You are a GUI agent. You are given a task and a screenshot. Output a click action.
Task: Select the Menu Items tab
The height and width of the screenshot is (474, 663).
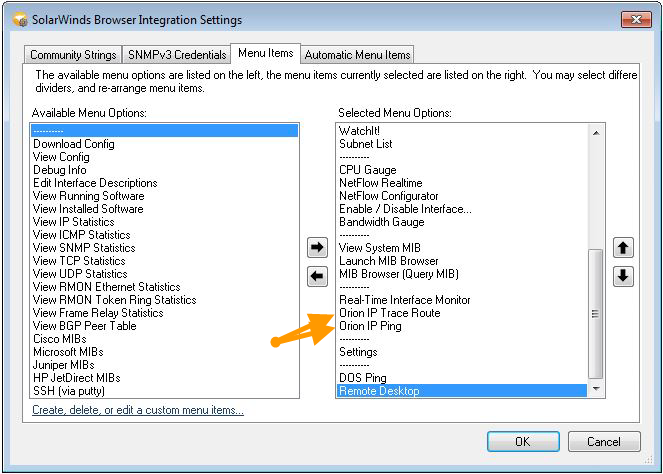point(266,53)
